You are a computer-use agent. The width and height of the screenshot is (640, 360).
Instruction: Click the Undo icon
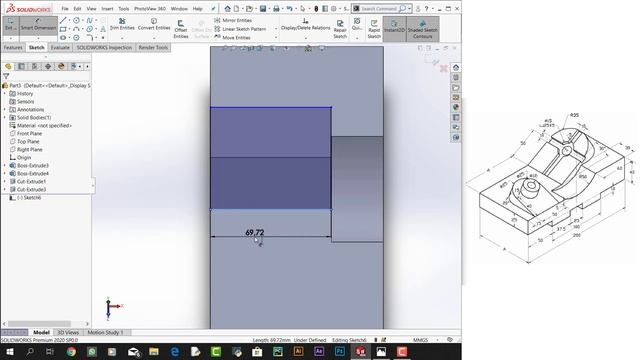tap(289, 9)
